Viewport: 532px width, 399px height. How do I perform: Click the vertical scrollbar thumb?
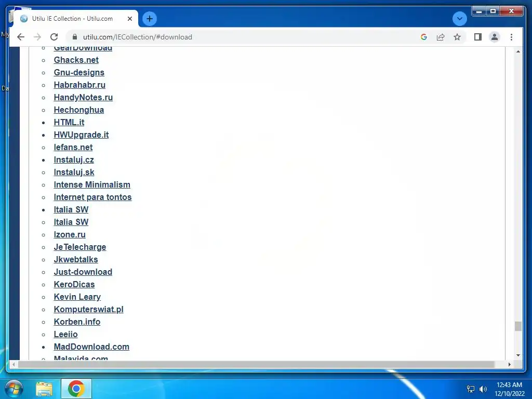pyautogui.click(x=518, y=326)
